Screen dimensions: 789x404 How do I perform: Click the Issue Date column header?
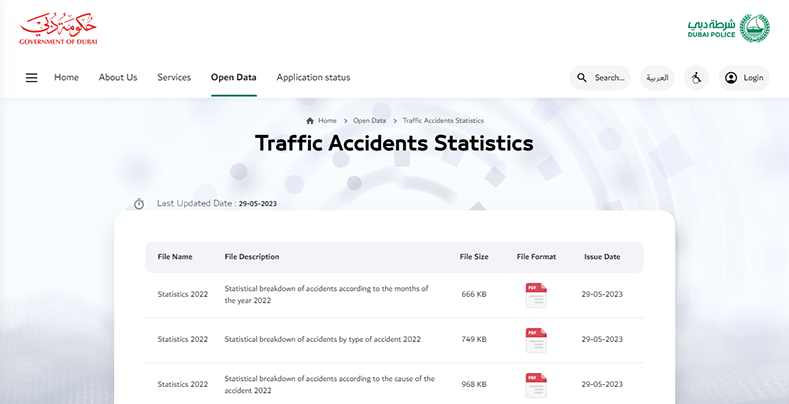click(x=602, y=257)
